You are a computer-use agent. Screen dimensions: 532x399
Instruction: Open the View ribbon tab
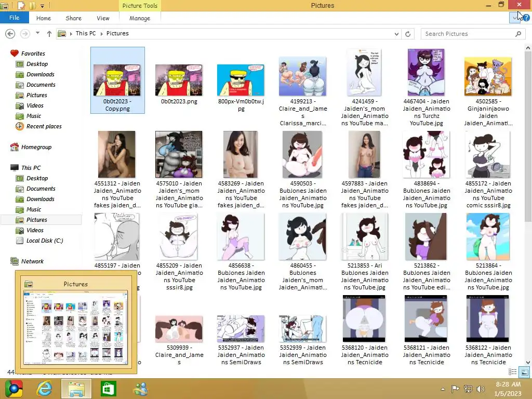click(103, 18)
